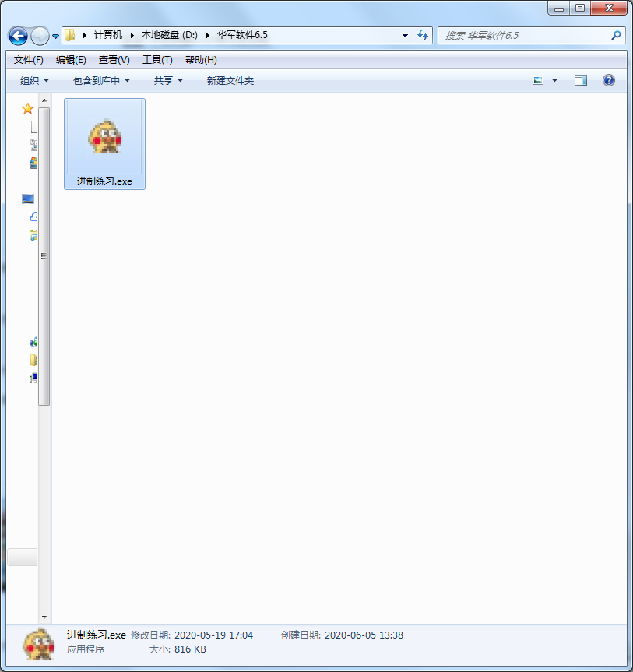
Task: Maximize the explorer window
Action: click(x=580, y=8)
